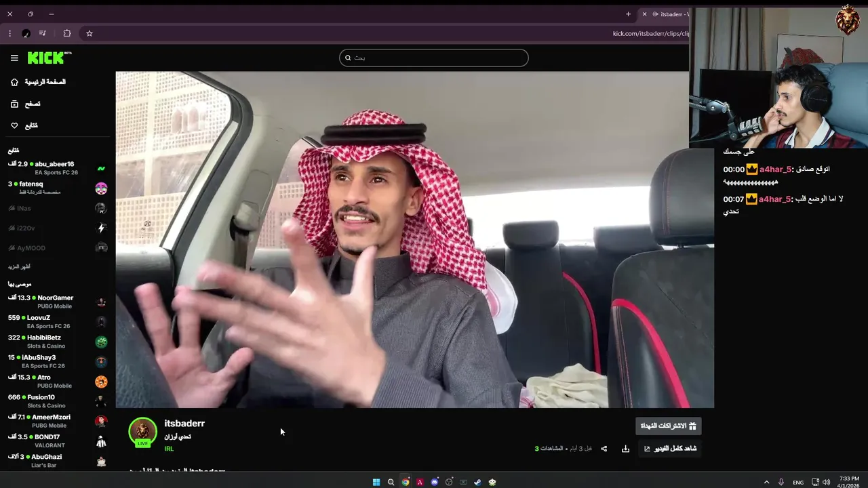The width and height of the screenshot is (868, 488).
Task: Switch the ENG input language indicator
Action: coord(798,482)
